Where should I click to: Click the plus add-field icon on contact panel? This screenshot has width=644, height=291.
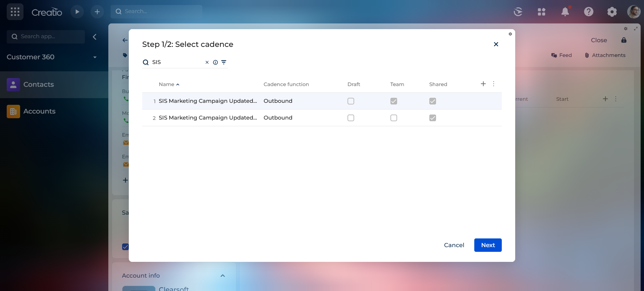[x=125, y=180]
